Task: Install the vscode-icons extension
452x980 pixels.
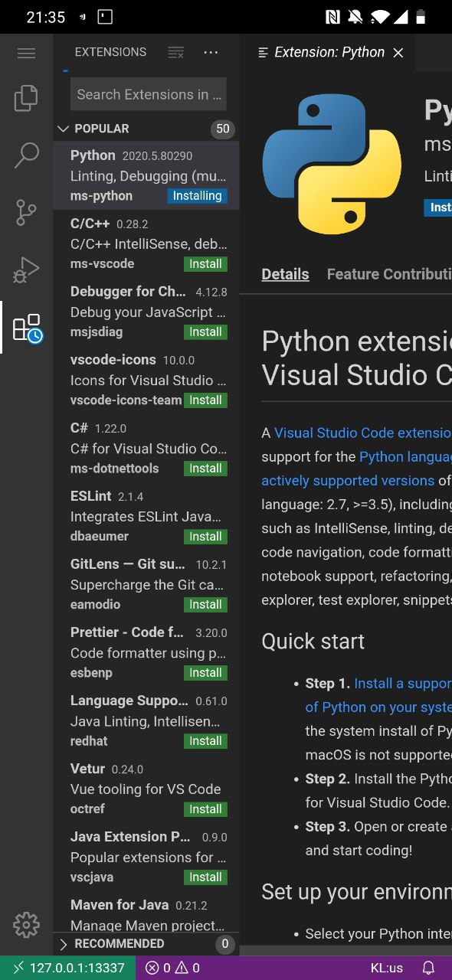Action: pyautogui.click(x=205, y=400)
